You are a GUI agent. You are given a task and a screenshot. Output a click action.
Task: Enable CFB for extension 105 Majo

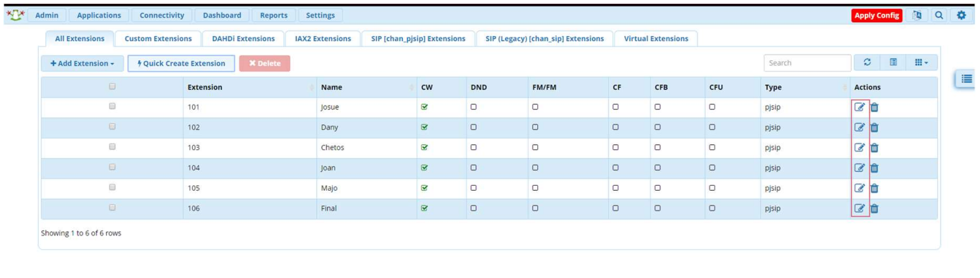pyautogui.click(x=658, y=188)
